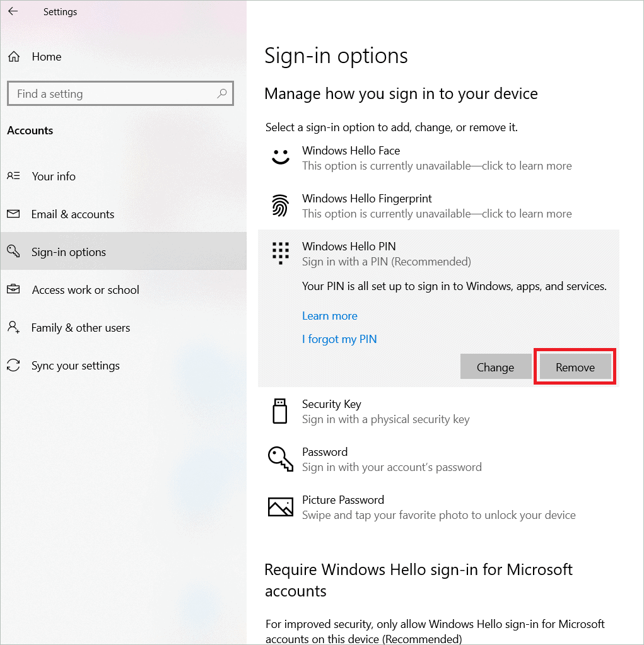644x645 pixels.
Task: Focus the Find a setting search box
Action: 120,94
